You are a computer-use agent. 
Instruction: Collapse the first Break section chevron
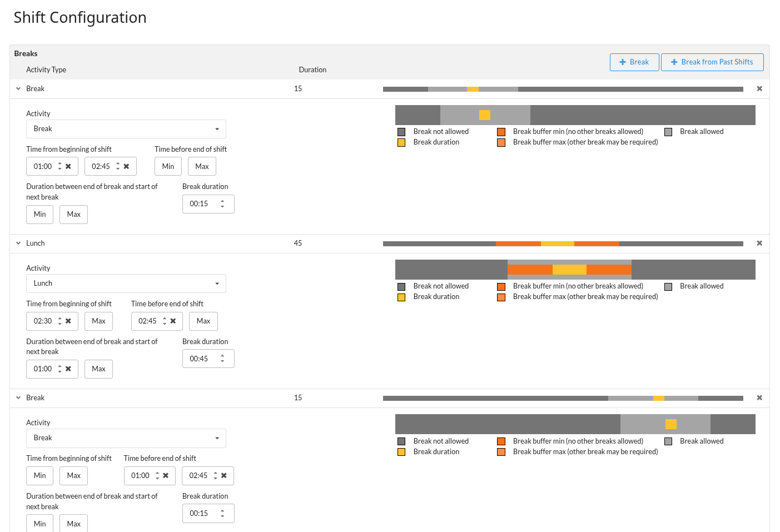coord(18,89)
